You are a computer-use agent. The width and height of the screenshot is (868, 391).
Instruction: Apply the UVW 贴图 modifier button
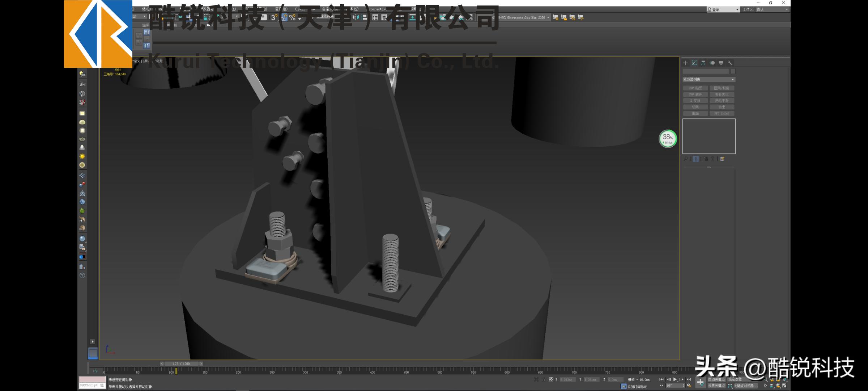(695, 88)
